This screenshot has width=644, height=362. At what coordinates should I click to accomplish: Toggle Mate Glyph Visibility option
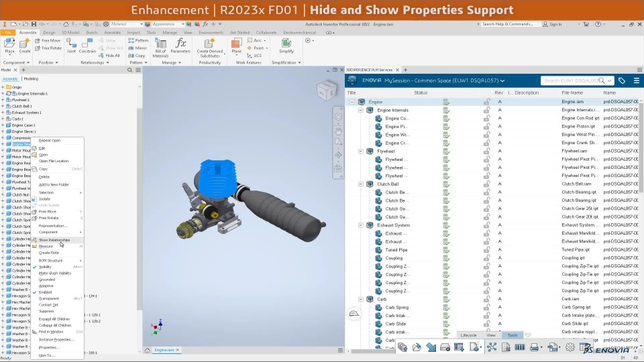(54, 273)
